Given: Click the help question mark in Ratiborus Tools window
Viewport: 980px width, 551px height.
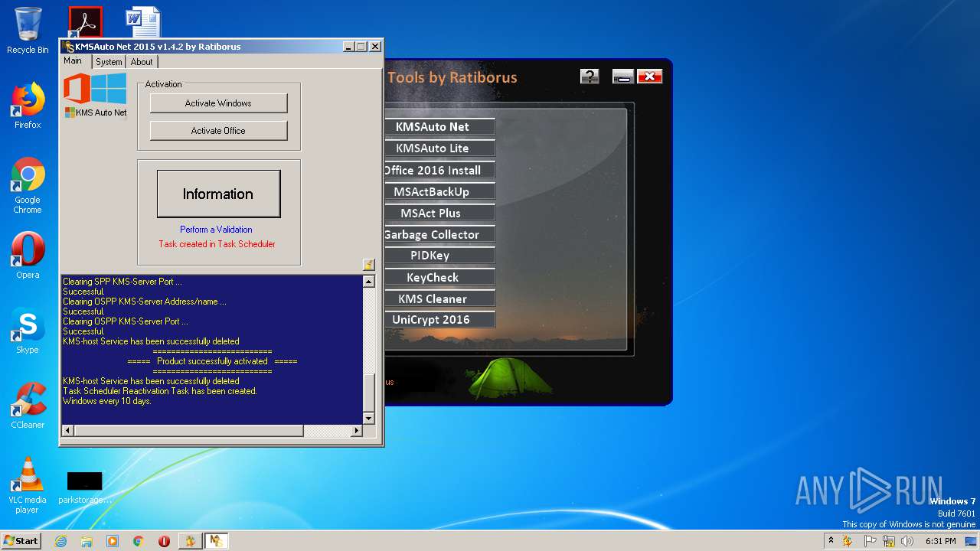Looking at the screenshot, I should 590,76.
